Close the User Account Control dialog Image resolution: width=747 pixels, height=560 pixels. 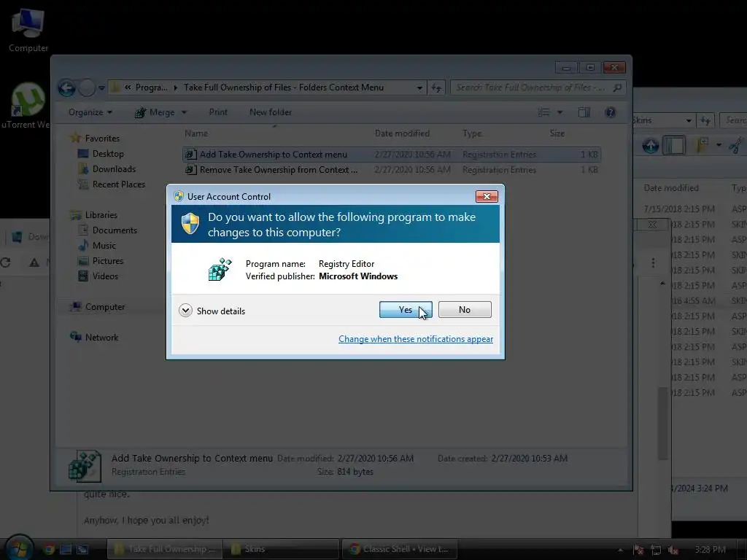point(487,196)
